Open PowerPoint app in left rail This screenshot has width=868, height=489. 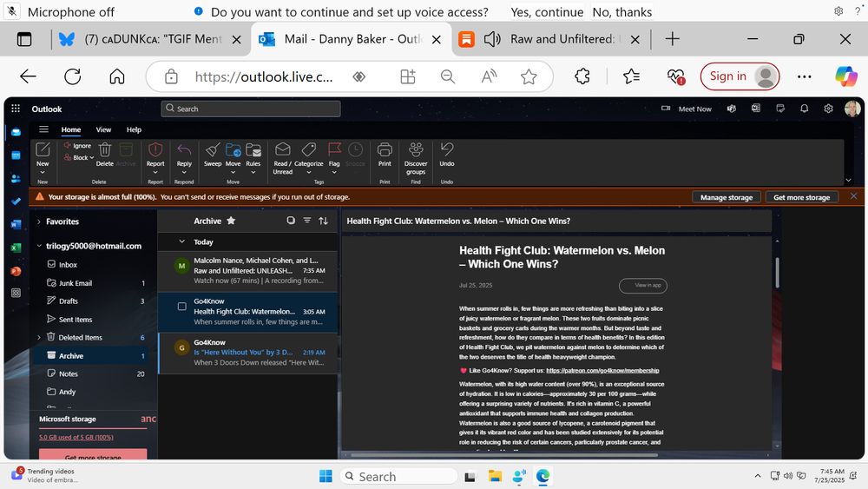pyautogui.click(x=16, y=271)
